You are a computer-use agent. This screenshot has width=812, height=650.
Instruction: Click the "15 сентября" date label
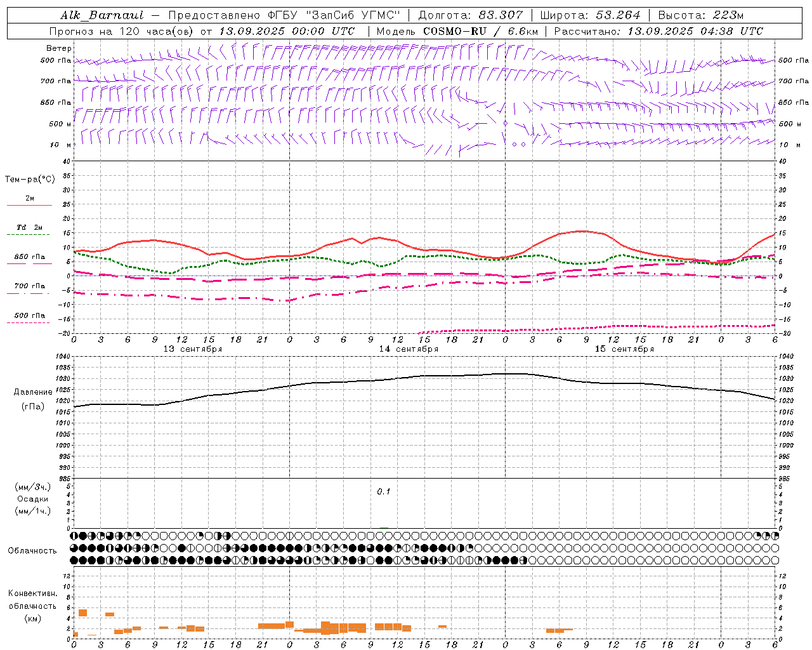(x=624, y=349)
